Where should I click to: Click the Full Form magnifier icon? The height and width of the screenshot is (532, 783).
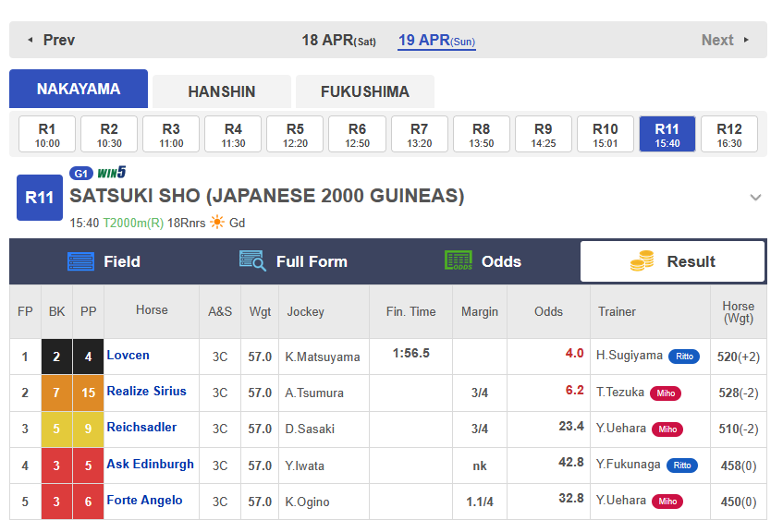click(x=252, y=261)
